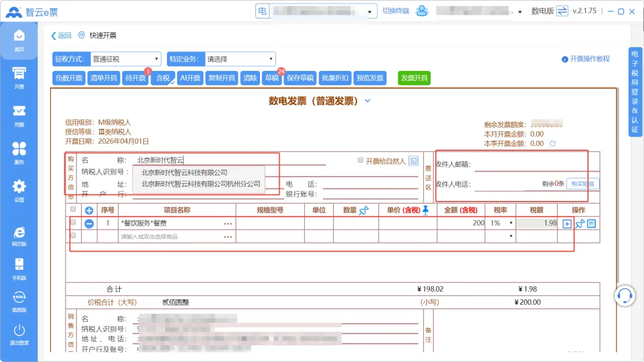Open the customer service headset icon
Viewport: 644px width, 362px height.
pyautogui.click(x=625, y=295)
